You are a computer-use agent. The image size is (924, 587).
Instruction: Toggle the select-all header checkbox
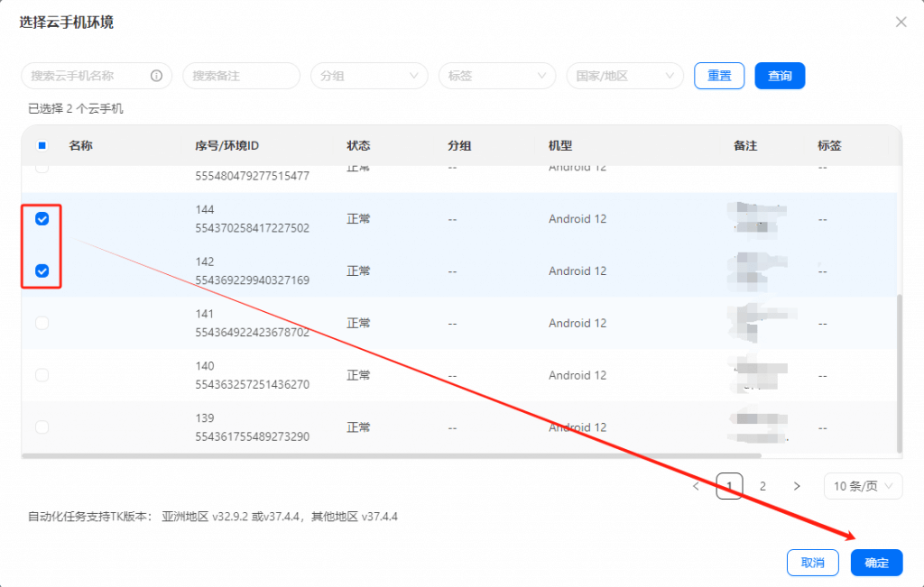pos(42,146)
